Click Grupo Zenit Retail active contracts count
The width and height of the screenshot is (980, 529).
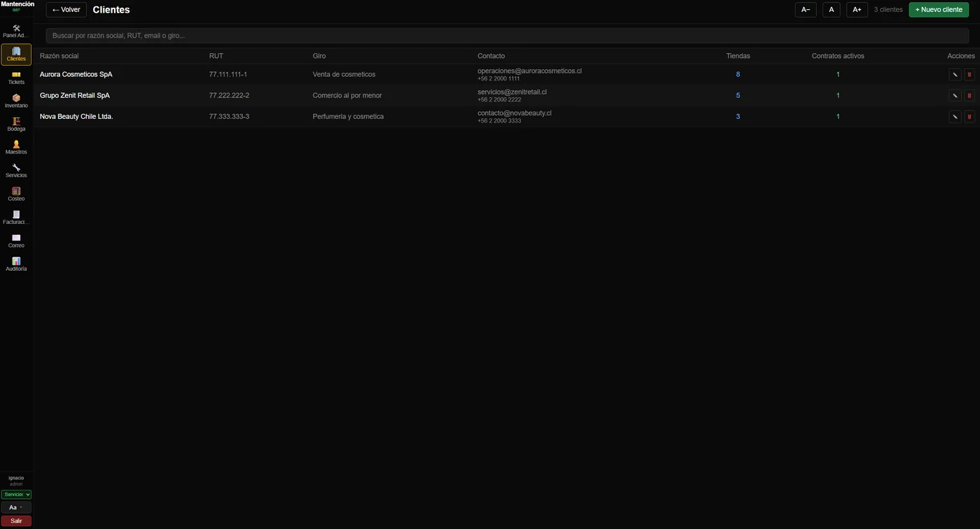[838, 95]
